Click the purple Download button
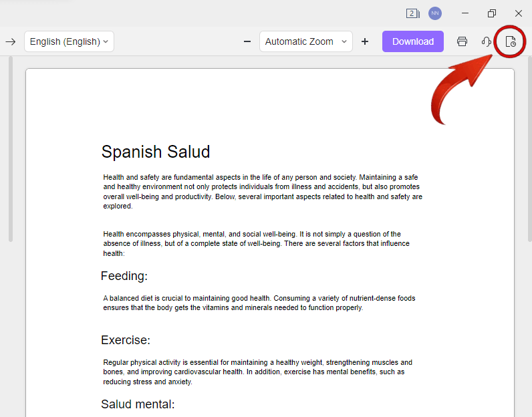The image size is (532, 417). pyautogui.click(x=413, y=41)
